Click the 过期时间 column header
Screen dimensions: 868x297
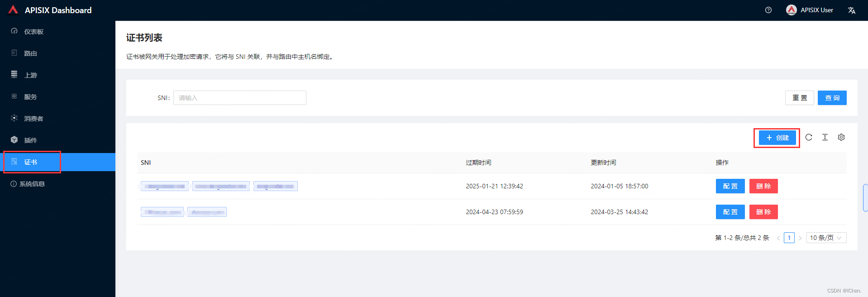(x=478, y=163)
